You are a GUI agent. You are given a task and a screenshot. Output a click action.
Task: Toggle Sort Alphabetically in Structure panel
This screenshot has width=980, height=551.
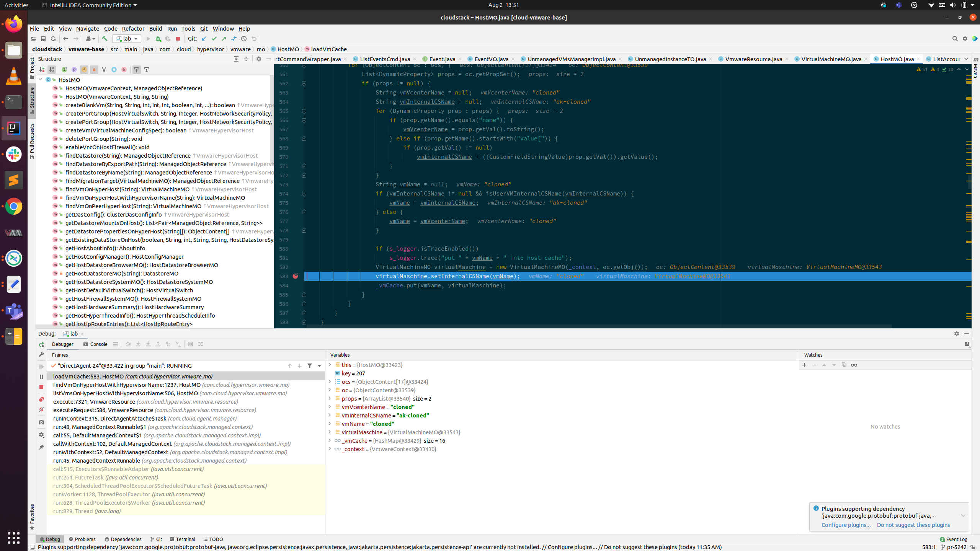51,70
